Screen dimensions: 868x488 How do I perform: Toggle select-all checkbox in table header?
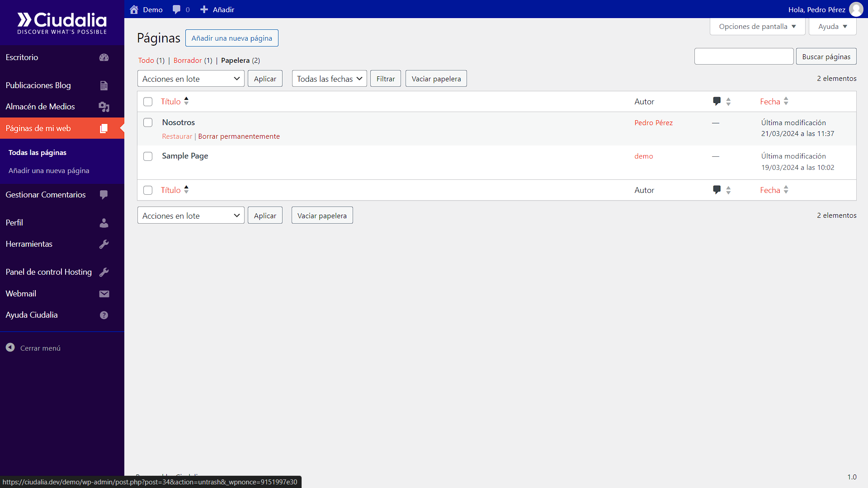coord(148,102)
